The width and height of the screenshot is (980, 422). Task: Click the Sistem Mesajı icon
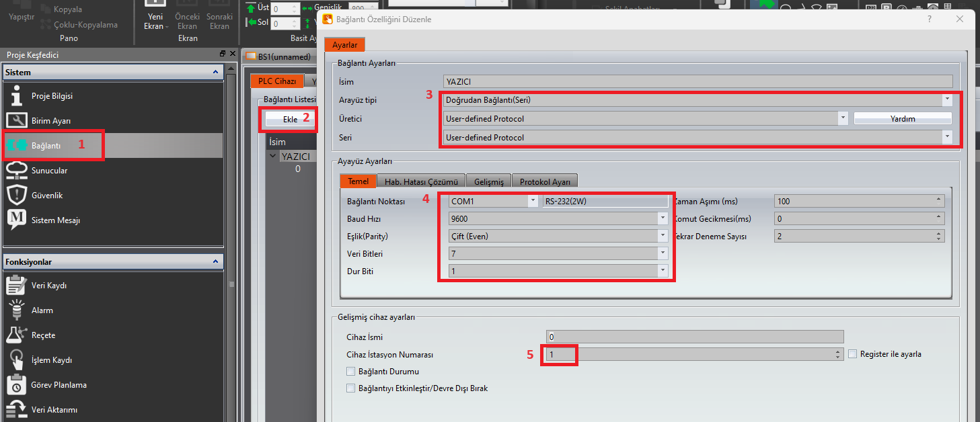16,220
